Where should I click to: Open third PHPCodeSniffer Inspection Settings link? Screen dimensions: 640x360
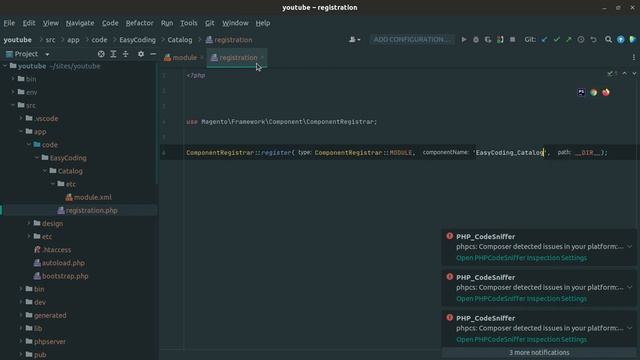tap(521, 340)
